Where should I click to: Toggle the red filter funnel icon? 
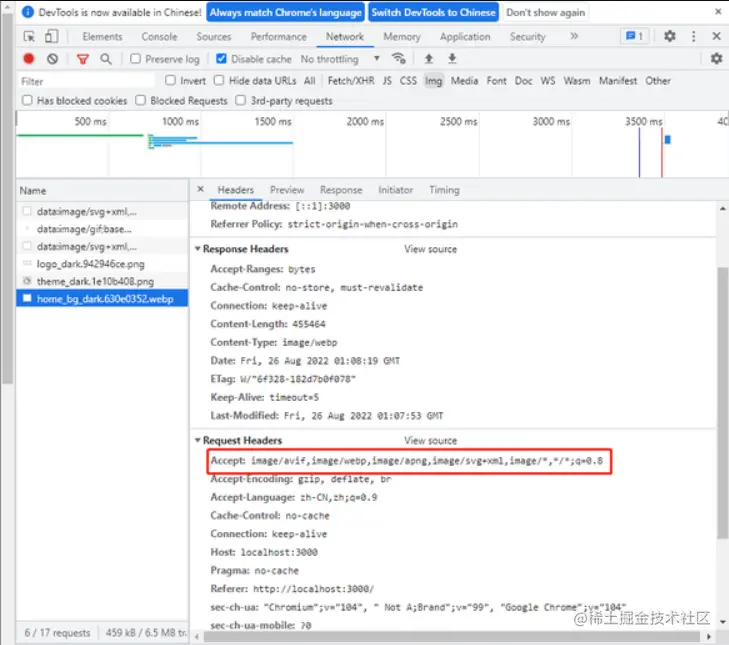coord(83,59)
